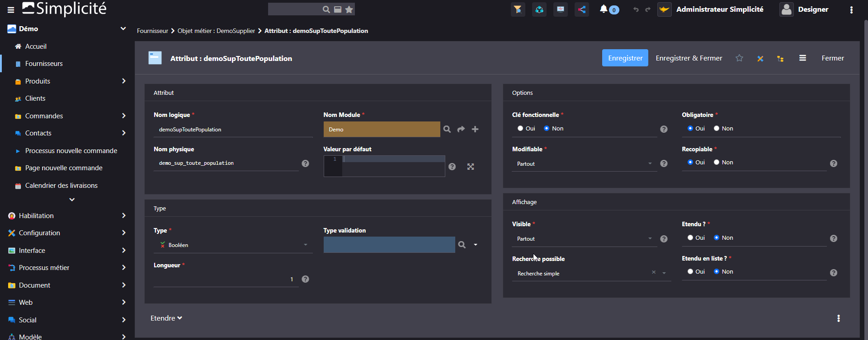Click the star bookmarks icon in search bar

349,9
